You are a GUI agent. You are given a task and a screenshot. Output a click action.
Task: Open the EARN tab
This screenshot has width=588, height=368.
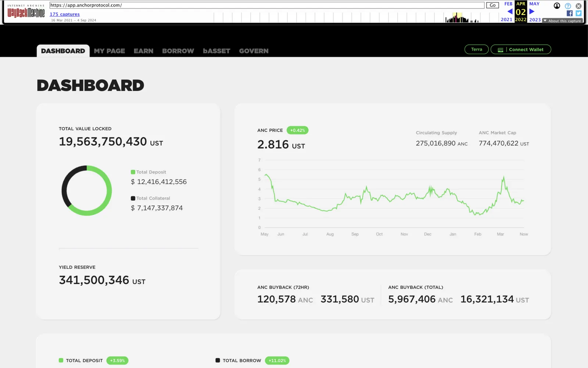pos(143,51)
